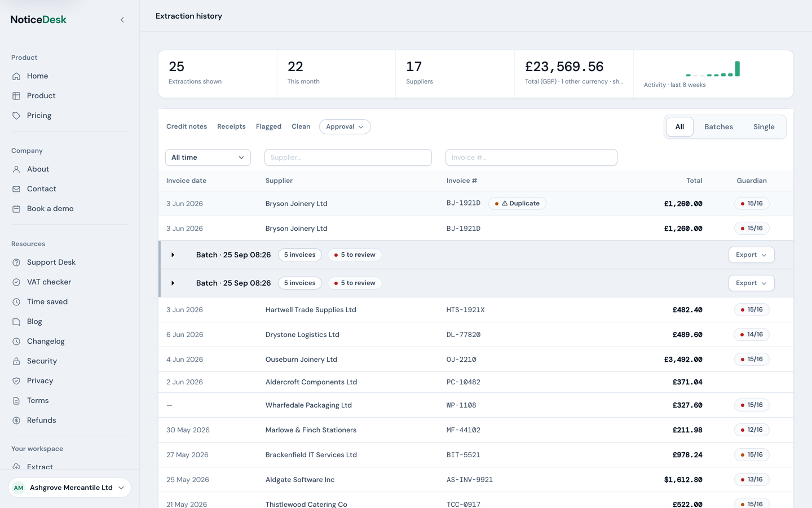Click the Duplicate badge on BJ-1921D
Viewport: 812px width, 508px height.
517,204
